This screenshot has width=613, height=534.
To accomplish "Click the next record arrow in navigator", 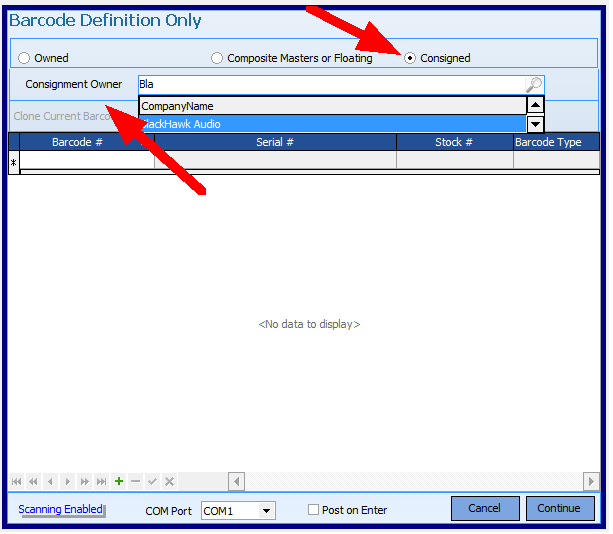I will click(x=68, y=482).
